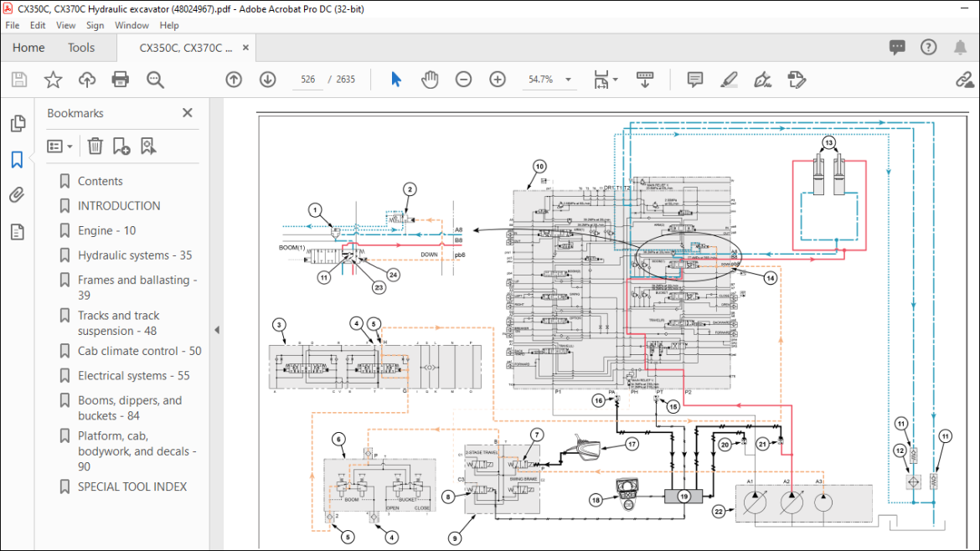The image size is (980, 551).
Task: Find the current bookmark icon
Action: click(148, 147)
